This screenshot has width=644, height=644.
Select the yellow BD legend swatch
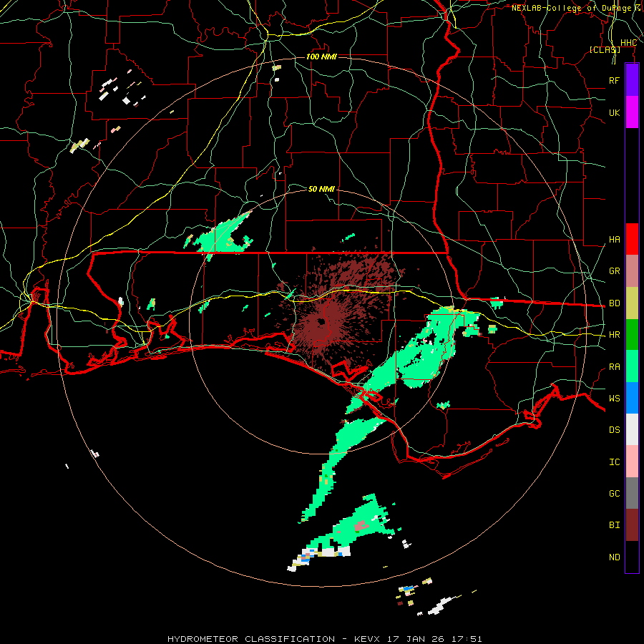632,303
